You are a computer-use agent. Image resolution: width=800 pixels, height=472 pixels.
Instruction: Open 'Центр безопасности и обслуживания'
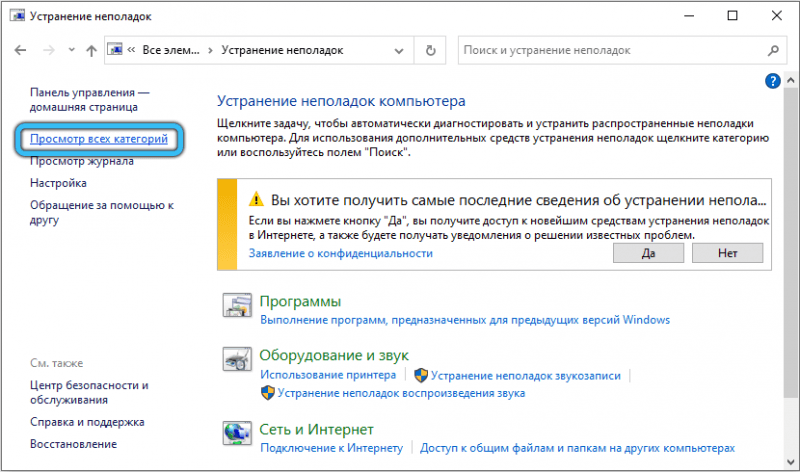point(89,392)
